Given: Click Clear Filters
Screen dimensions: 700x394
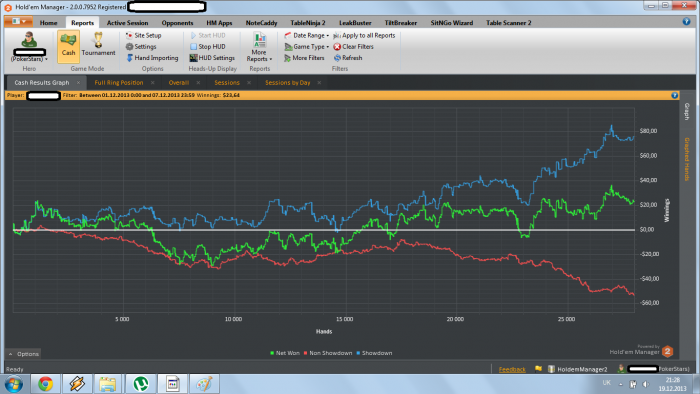Looking at the screenshot, I should (x=353, y=46).
